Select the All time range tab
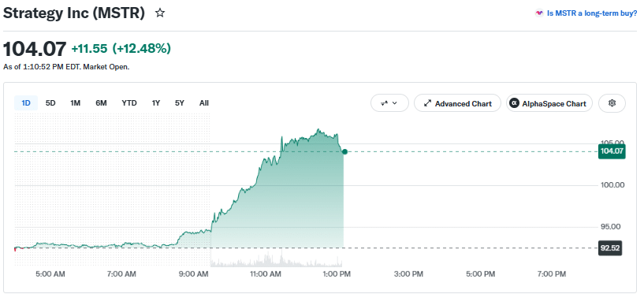 coord(203,103)
